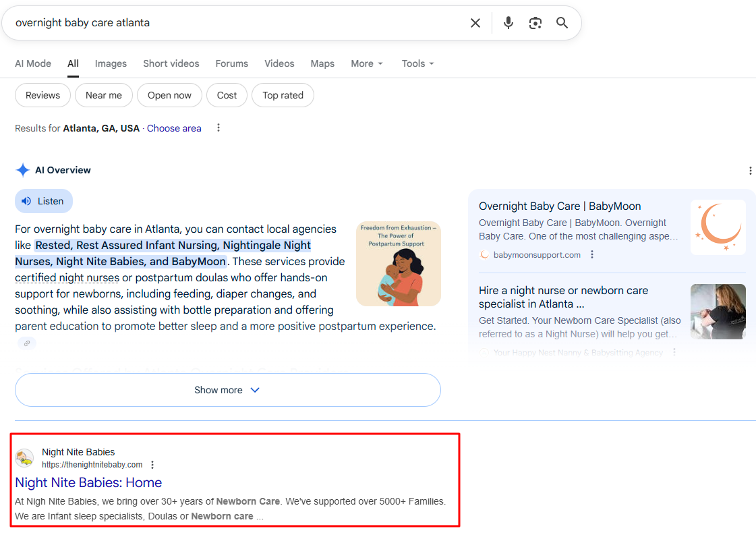Screen dimensions: 756x539
Task: Click the link chain icon below overview text
Action: click(x=27, y=343)
